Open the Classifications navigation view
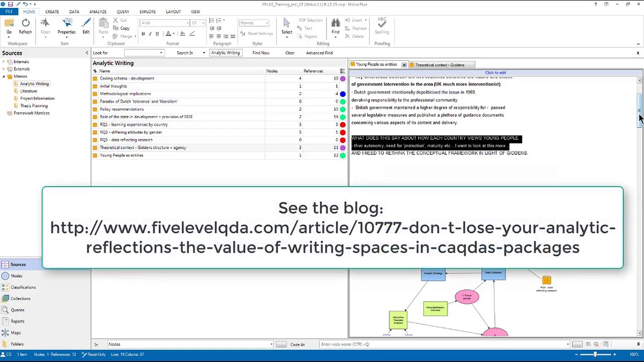Screen dimensions: 644x362 point(23,287)
